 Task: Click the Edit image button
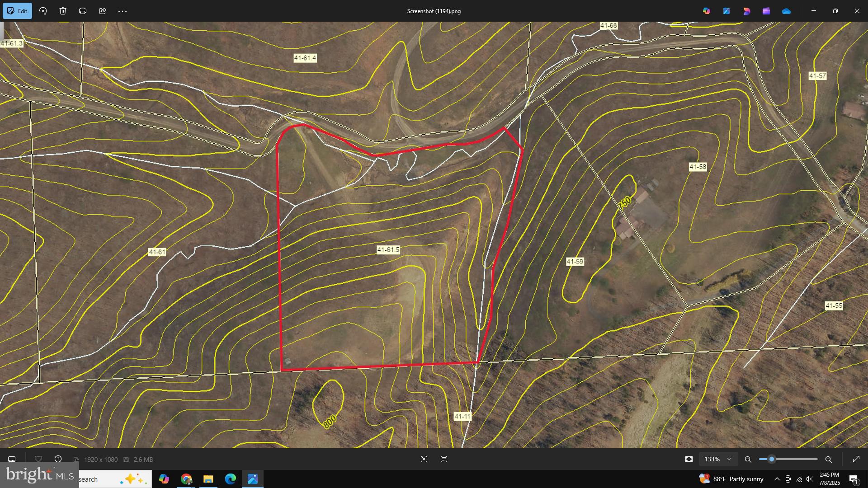click(17, 11)
